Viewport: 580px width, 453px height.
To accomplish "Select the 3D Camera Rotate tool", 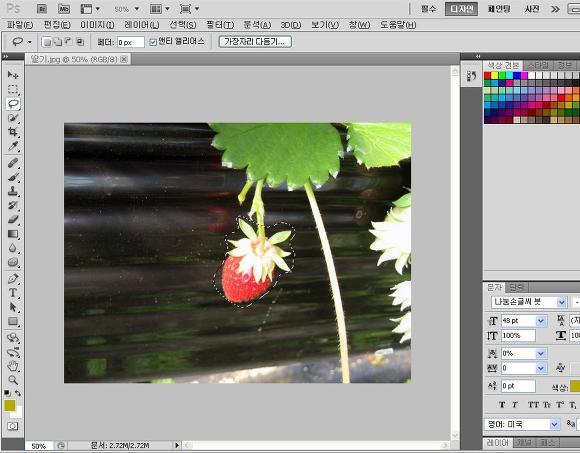I will [13, 352].
